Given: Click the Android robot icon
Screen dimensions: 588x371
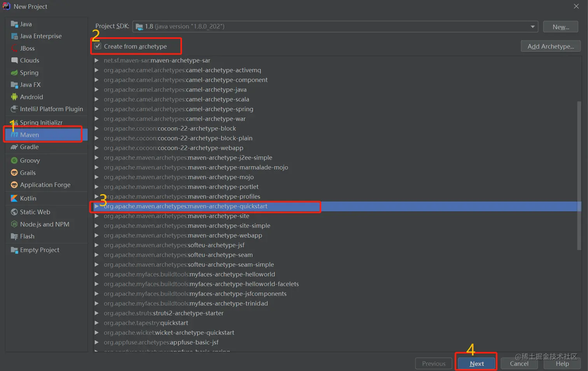Looking at the screenshot, I should (x=14, y=97).
